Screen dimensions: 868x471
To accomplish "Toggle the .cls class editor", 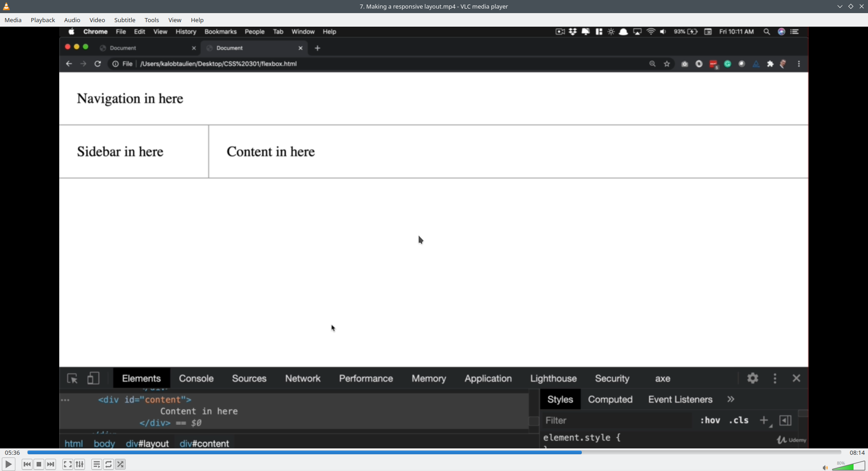I will tap(739, 420).
